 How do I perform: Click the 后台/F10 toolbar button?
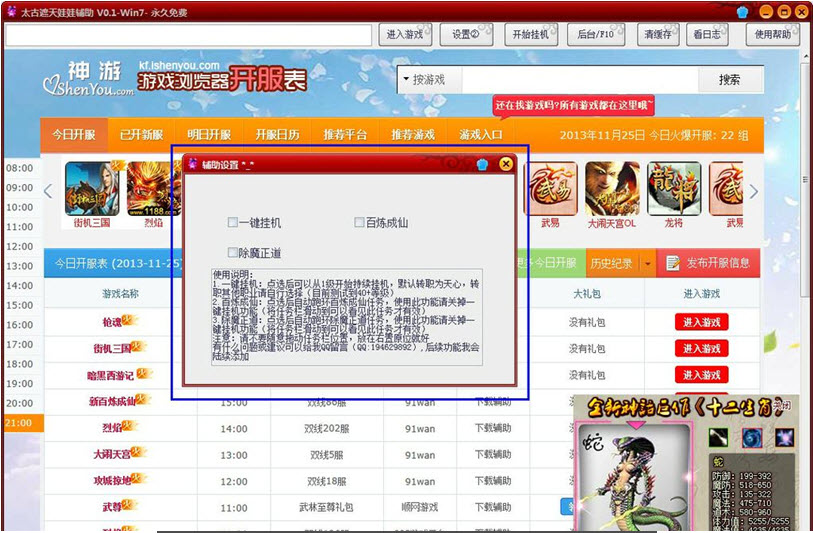pyautogui.click(x=596, y=34)
